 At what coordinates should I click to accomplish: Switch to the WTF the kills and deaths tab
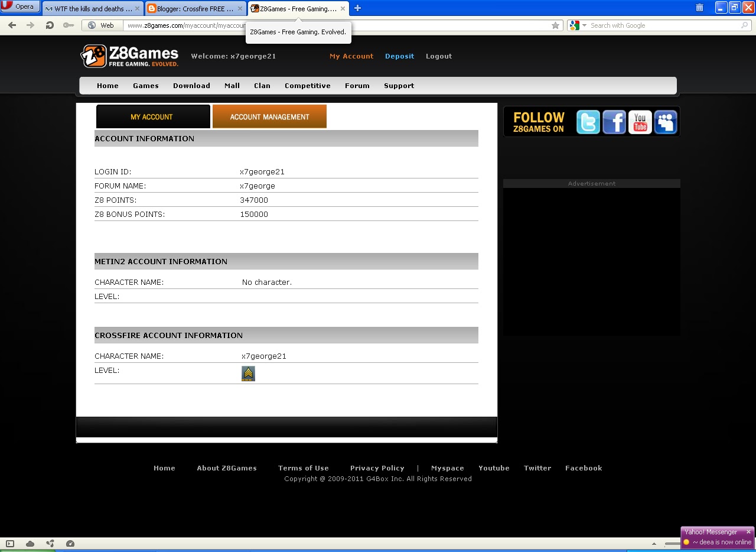[x=93, y=9]
